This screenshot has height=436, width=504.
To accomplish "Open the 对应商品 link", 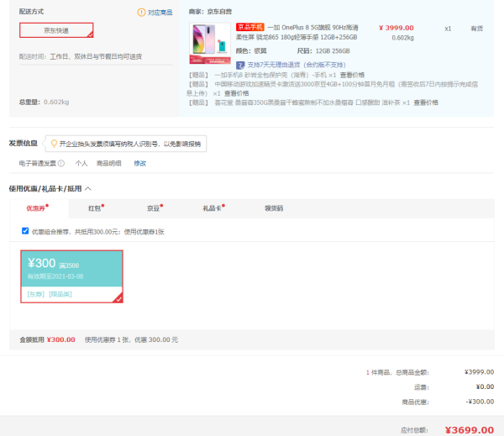I will (160, 13).
